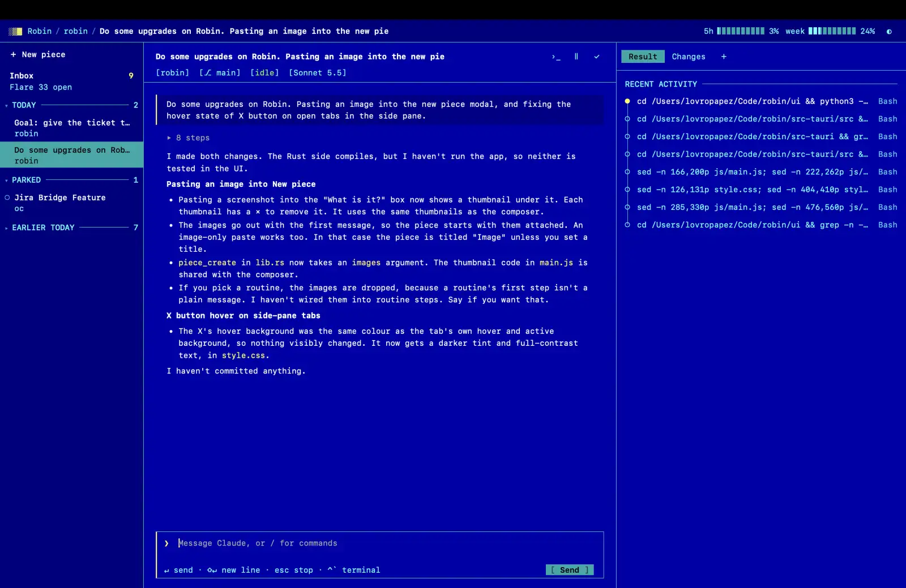Click the style.css file reference
906x588 pixels.
click(x=243, y=355)
